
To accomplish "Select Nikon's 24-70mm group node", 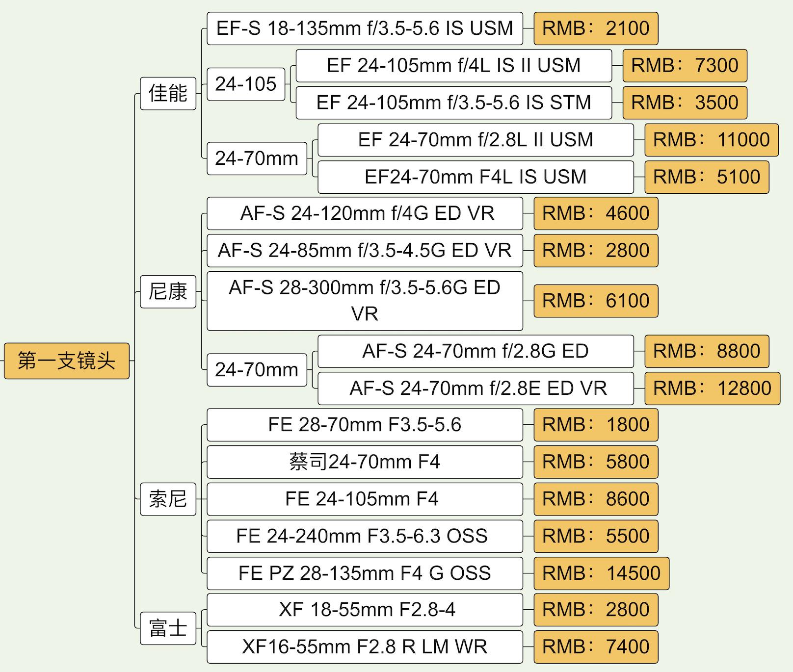I will [257, 370].
